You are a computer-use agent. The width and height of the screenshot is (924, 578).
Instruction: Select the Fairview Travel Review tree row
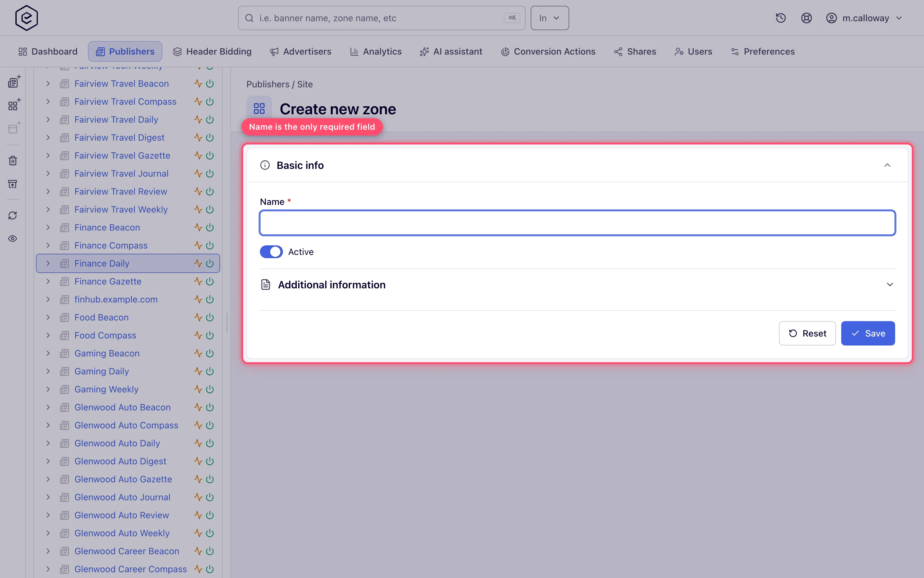pyautogui.click(x=128, y=191)
